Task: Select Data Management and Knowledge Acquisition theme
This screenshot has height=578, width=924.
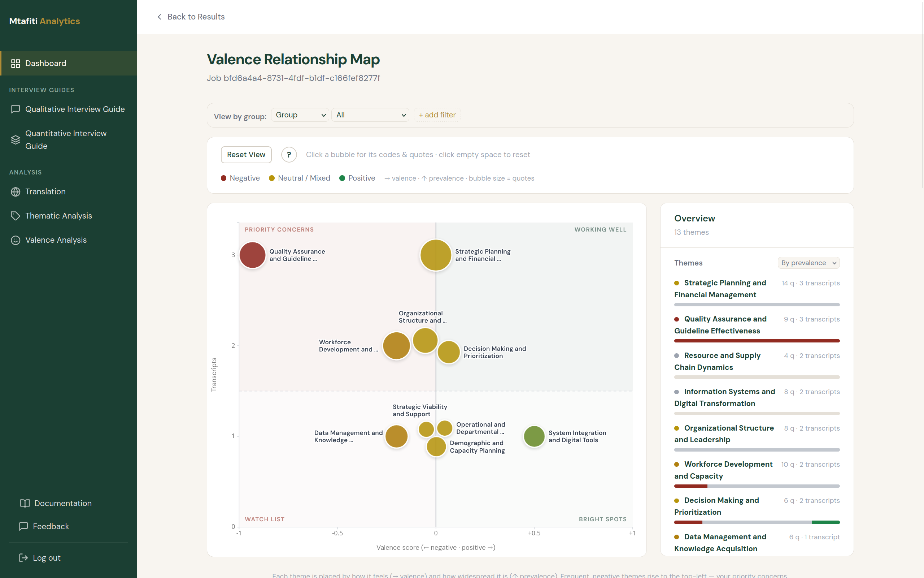Action: tap(757, 543)
